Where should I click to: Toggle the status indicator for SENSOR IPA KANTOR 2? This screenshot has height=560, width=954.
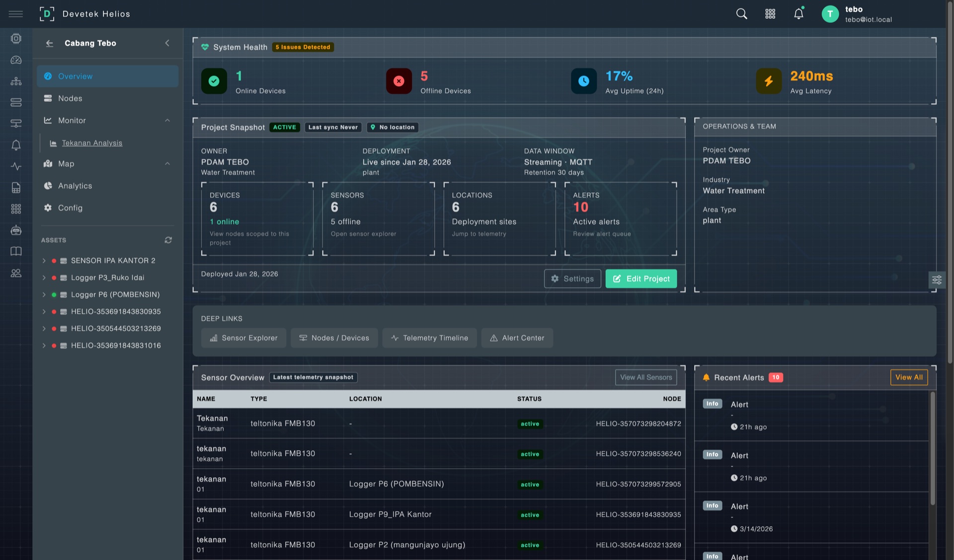click(54, 260)
